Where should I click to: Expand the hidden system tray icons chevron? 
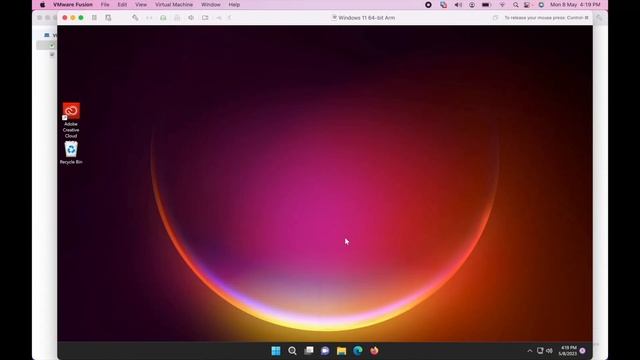pos(530,351)
